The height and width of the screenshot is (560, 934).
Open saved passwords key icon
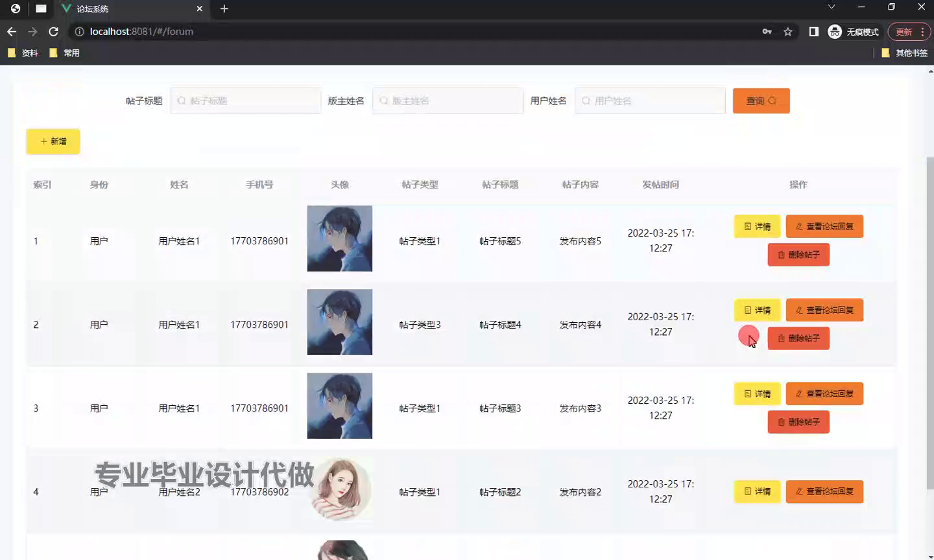pos(767,31)
